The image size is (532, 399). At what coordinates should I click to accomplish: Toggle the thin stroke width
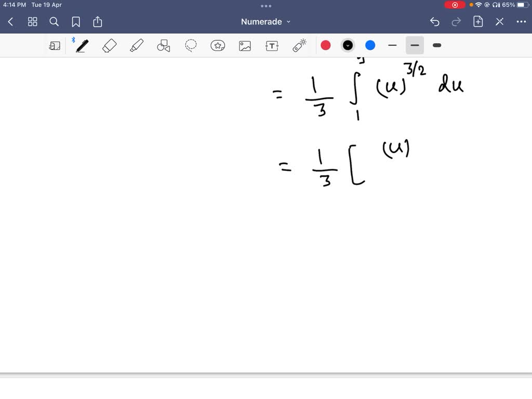click(392, 45)
